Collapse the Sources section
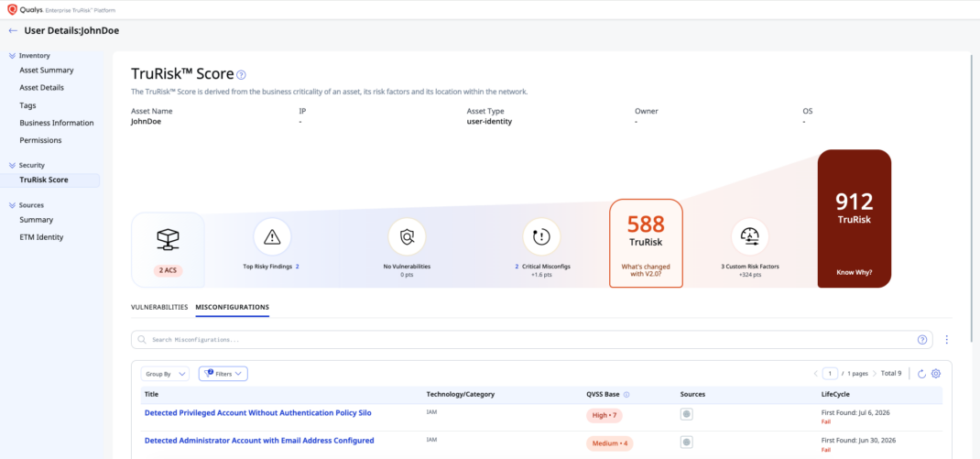Image resolution: width=980 pixels, height=459 pixels. (x=12, y=205)
